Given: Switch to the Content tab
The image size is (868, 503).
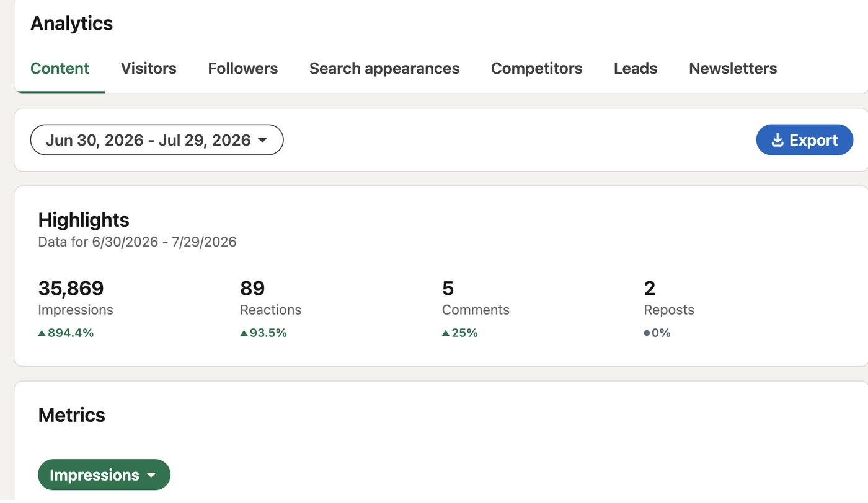Looking at the screenshot, I should 60,68.
